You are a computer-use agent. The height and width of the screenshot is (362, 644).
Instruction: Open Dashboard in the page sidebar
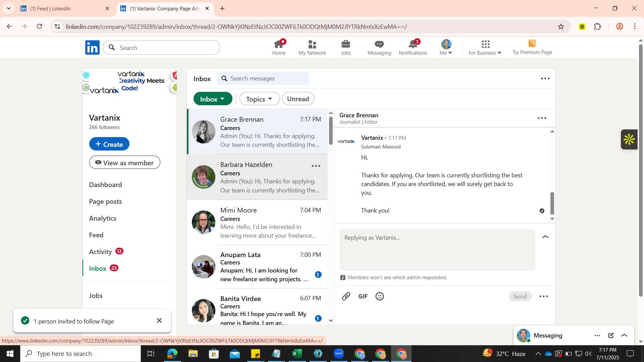click(105, 185)
